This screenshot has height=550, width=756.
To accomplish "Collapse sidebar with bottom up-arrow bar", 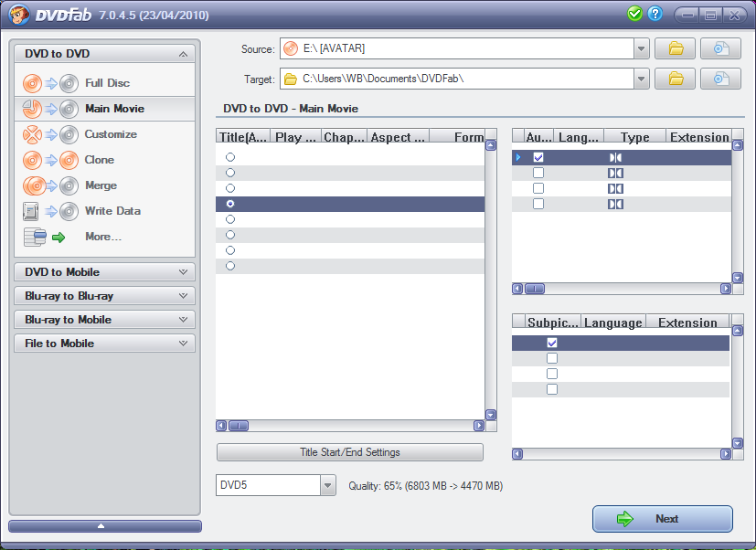I will pos(104,526).
